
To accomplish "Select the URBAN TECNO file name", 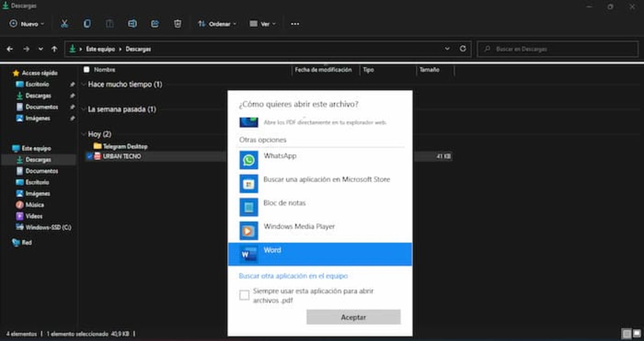I will click(122, 157).
